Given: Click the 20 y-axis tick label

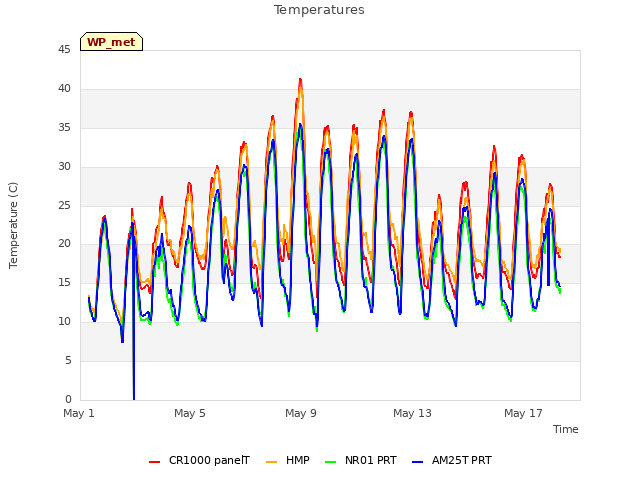Looking at the screenshot, I should coord(64,244).
